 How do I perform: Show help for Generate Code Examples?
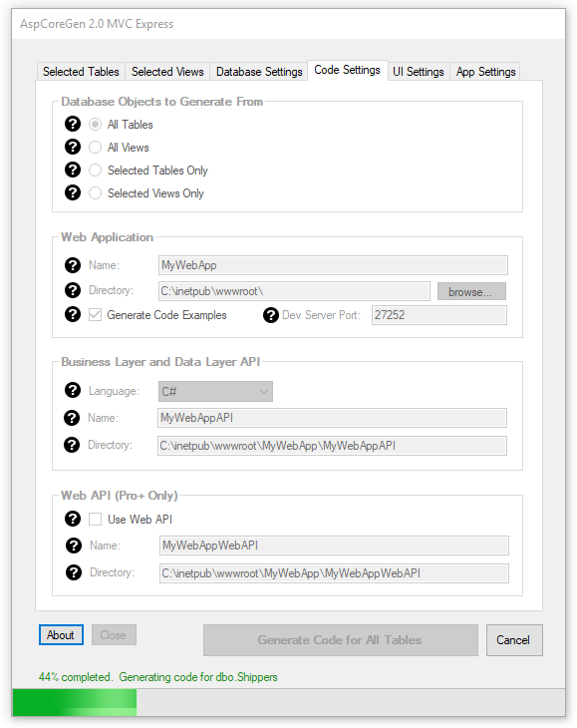tap(73, 314)
